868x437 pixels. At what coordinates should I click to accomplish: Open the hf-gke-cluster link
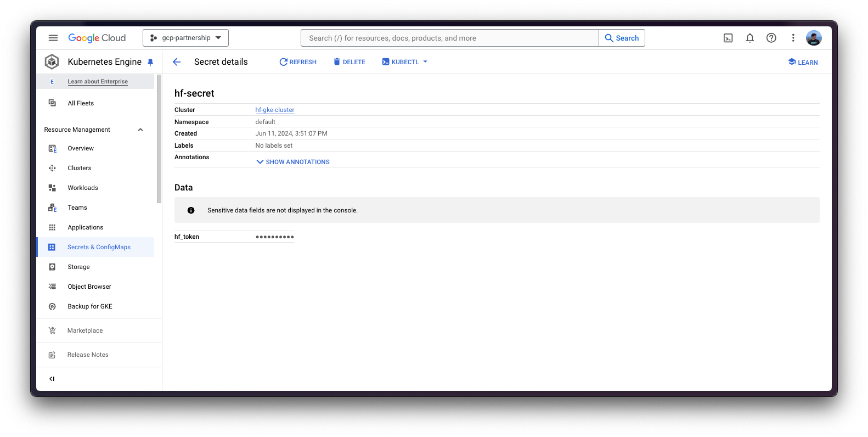click(275, 110)
